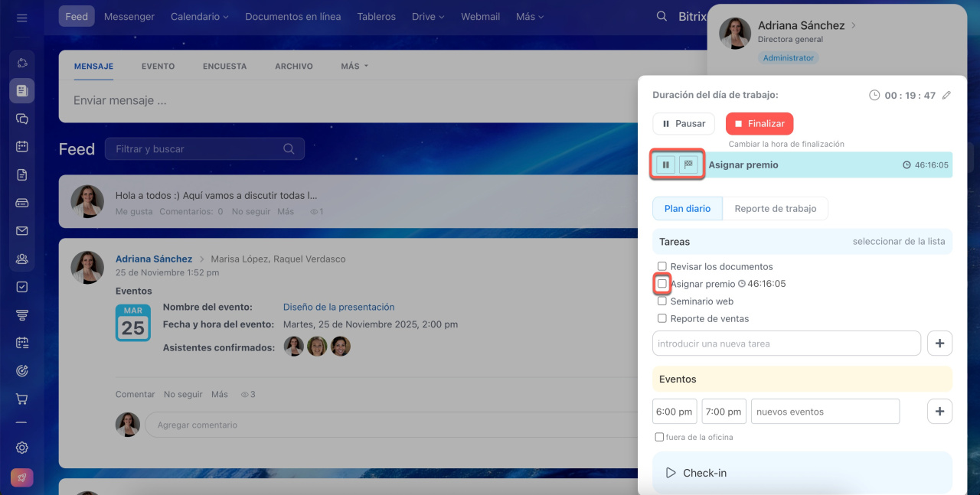The width and height of the screenshot is (980, 495).
Task: Open the mail envelope icon in sidebar
Action: tap(22, 231)
